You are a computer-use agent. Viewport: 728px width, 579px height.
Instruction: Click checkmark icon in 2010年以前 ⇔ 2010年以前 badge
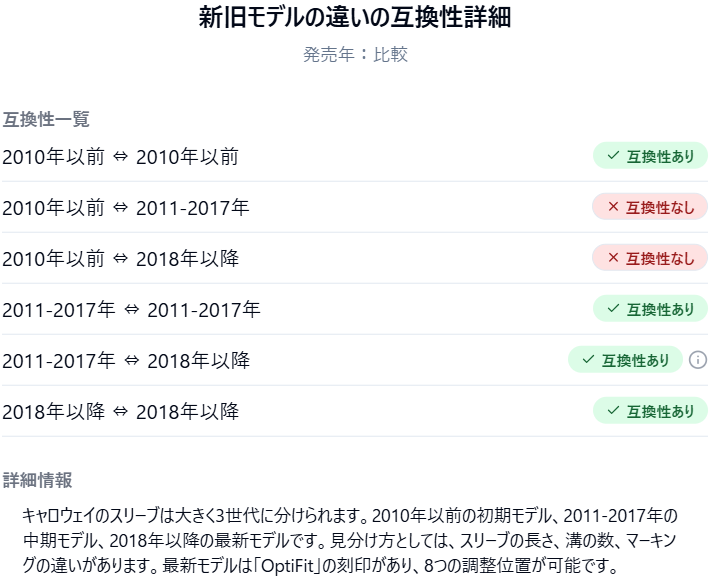click(612, 156)
